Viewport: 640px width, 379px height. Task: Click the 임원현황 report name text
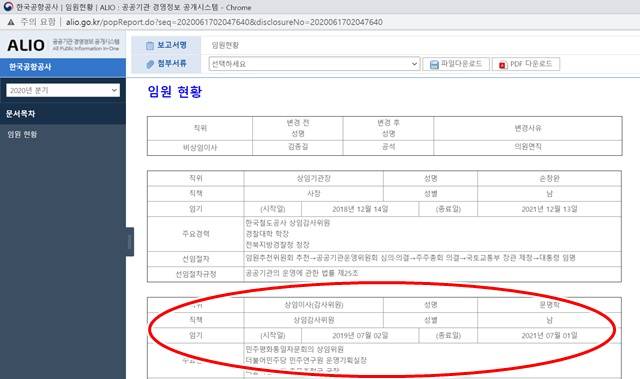pos(225,45)
